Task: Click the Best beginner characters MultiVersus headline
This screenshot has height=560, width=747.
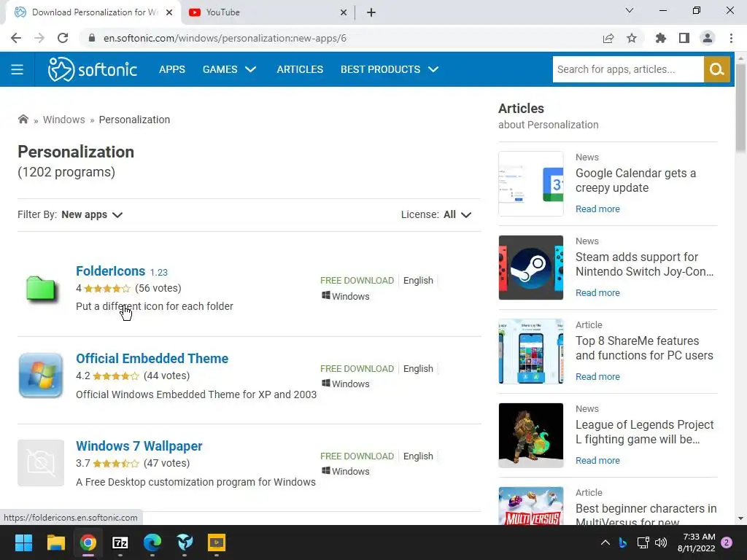Action: pos(646,516)
